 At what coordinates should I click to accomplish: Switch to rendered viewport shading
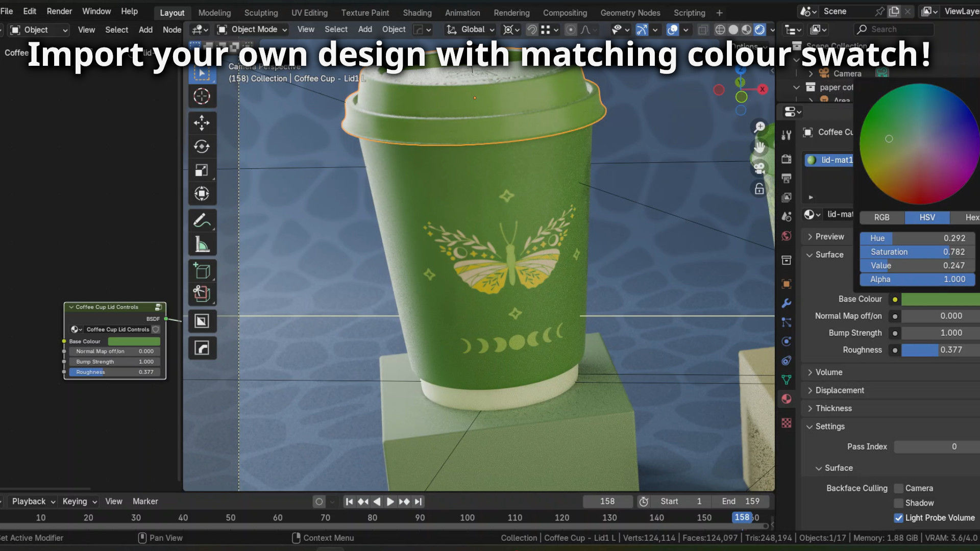pyautogui.click(x=760, y=30)
